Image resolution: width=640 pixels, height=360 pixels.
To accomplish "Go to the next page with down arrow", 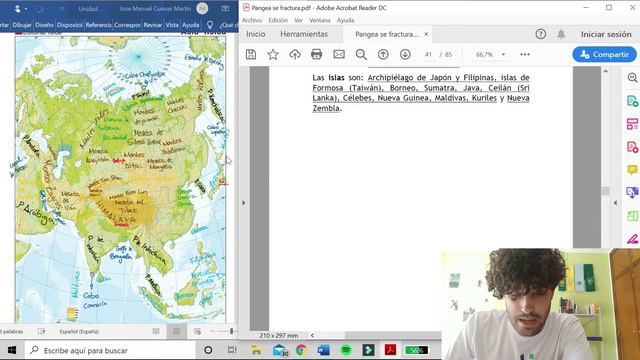I will coord(405,54).
